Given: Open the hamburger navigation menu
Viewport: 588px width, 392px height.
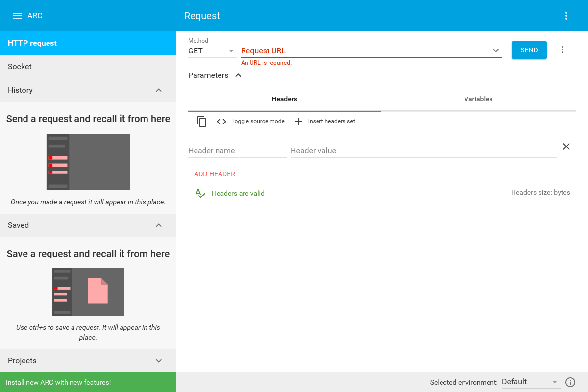Looking at the screenshot, I should (x=18, y=16).
